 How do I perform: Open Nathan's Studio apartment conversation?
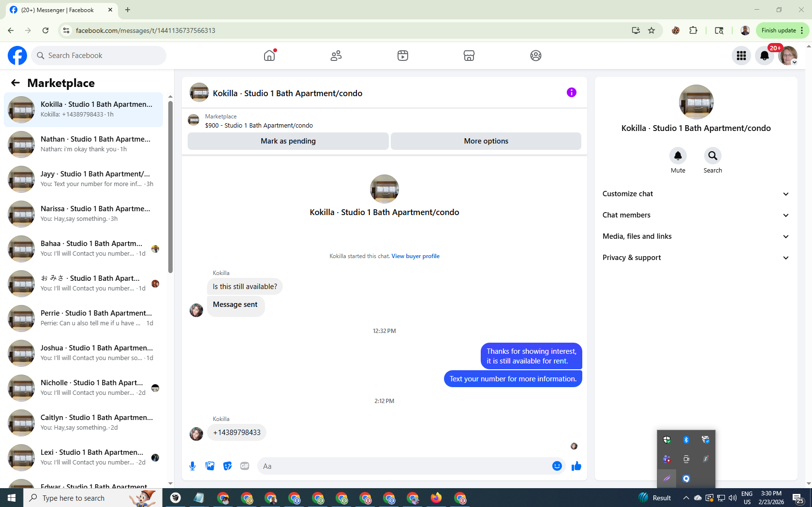tap(83, 145)
